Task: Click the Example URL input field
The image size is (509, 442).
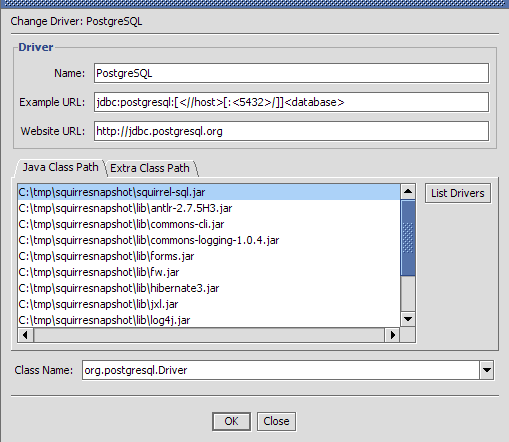Action: click(x=291, y=102)
